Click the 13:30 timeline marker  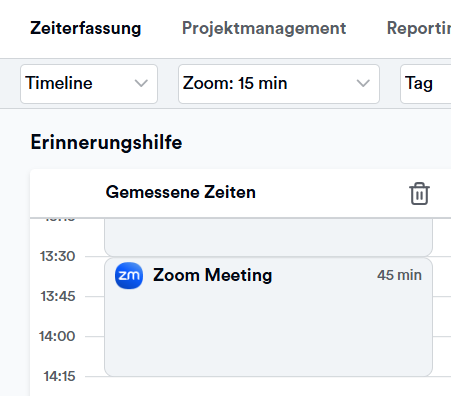(57, 256)
